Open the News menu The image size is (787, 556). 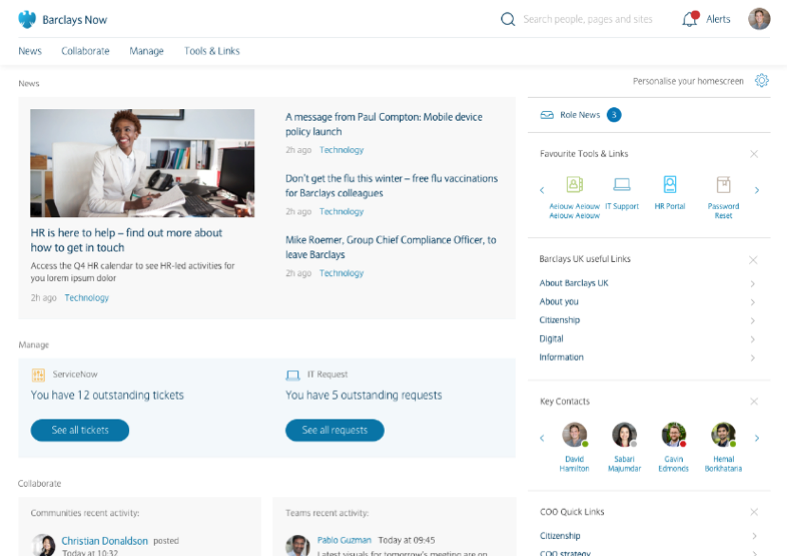30,51
